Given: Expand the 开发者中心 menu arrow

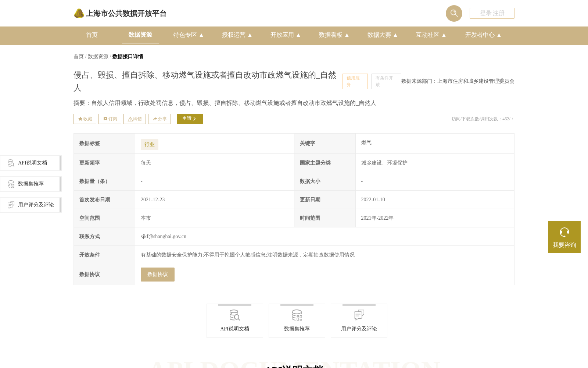Looking at the screenshot, I should 499,35.
